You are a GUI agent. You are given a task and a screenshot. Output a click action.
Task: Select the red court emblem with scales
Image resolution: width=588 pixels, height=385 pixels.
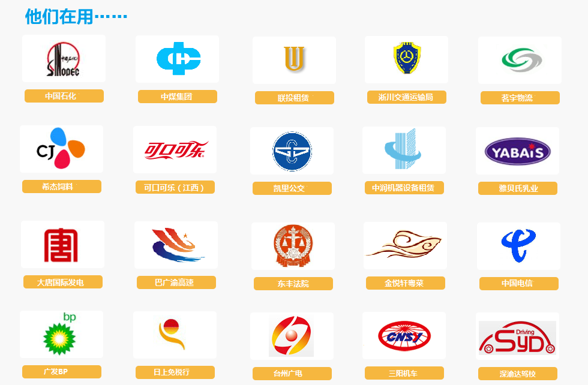pos(293,245)
